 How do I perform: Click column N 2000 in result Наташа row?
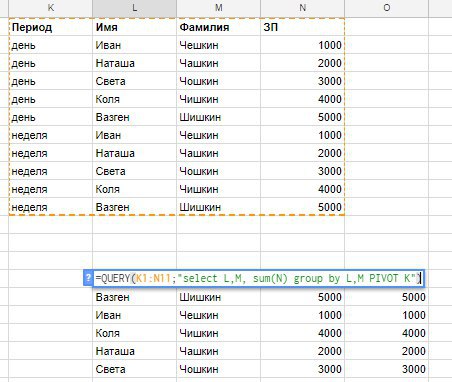(303, 351)
